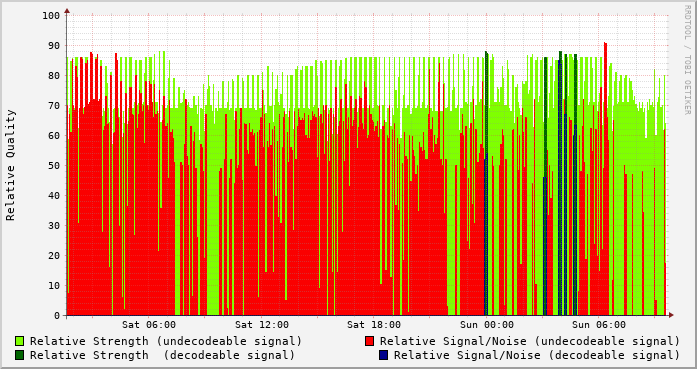Viewport: 697px width, 369px height.
Task: Click the Relative Signal/Noise (undecodeable signal) legend text
Action: (x=530, y=341)
